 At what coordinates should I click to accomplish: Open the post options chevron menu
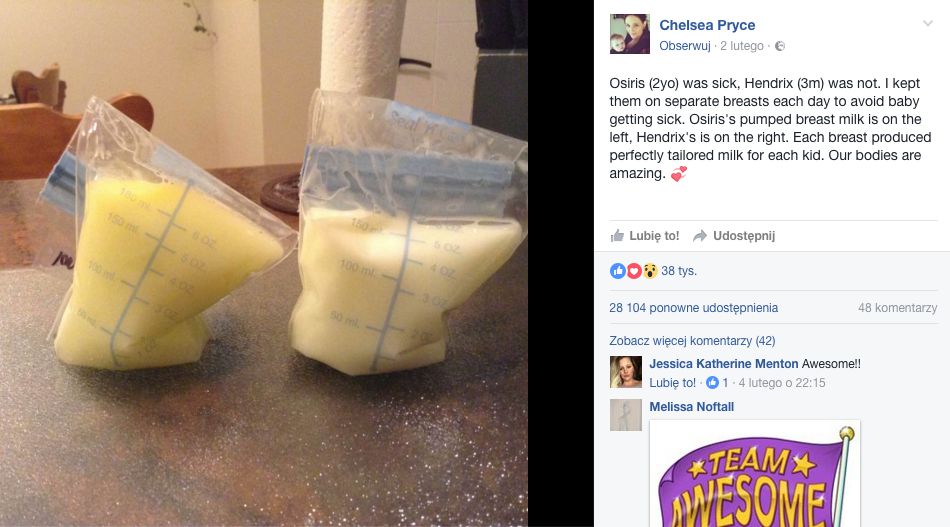pyautogui.click(x=928, y=24)
